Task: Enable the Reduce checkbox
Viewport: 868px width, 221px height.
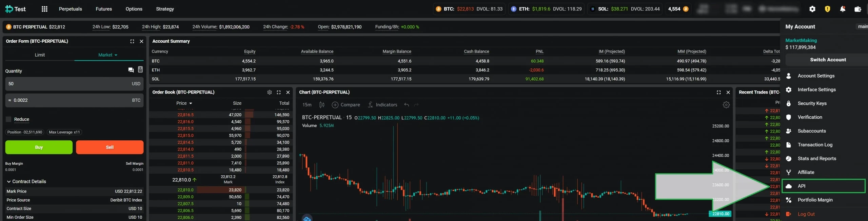Action: point(8,119)
